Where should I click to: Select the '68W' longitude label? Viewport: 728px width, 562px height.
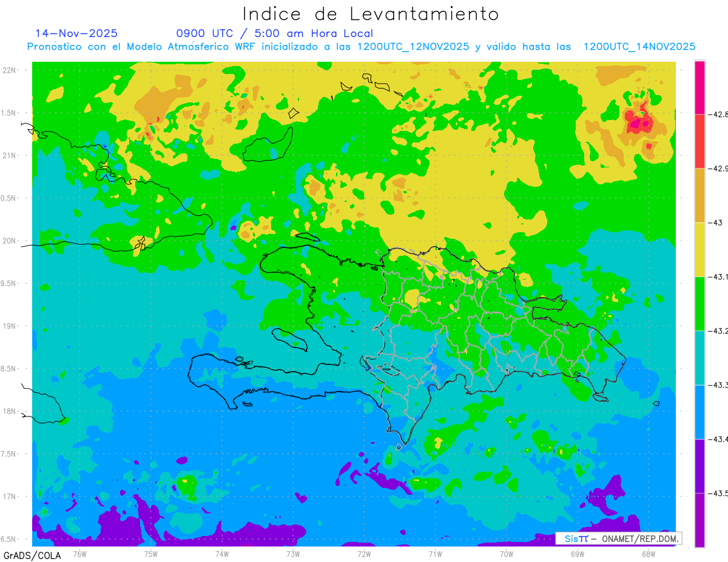649,554
